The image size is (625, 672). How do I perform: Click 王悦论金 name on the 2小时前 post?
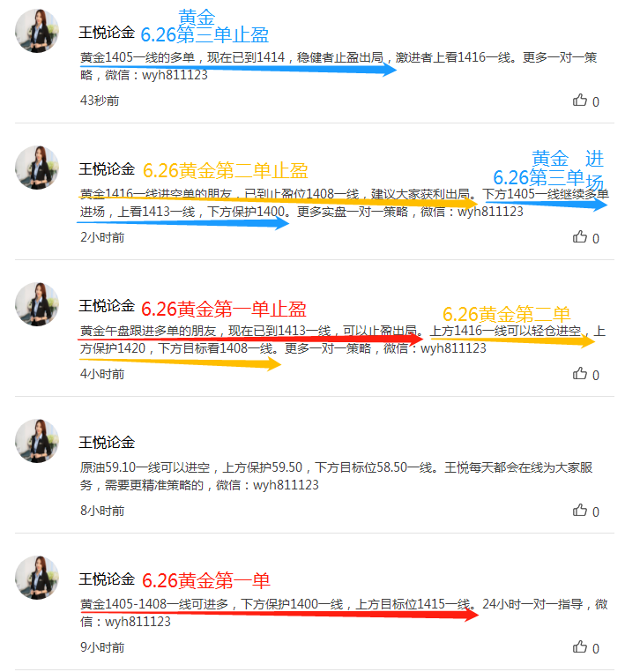point(107,168)
